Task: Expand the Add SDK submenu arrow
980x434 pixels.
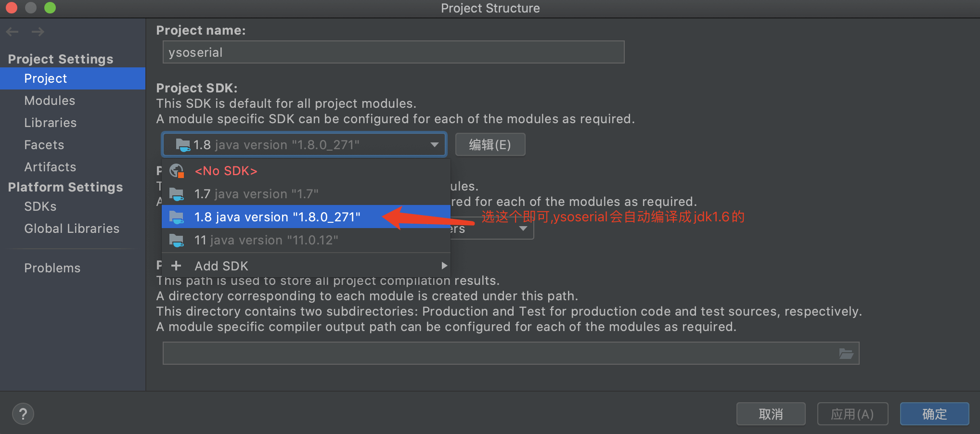Action: 444,266
